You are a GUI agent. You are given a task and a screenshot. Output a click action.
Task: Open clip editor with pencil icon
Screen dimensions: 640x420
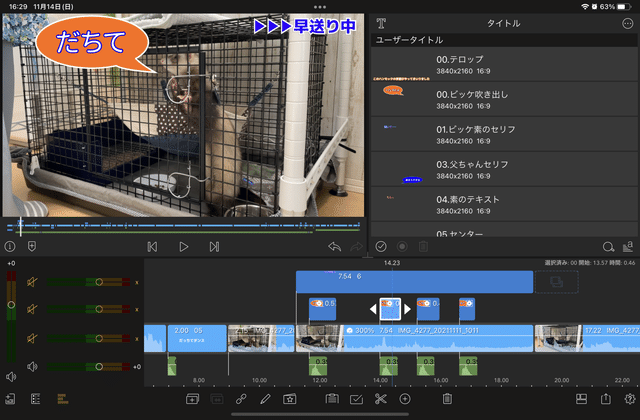[x=265, y=399]
